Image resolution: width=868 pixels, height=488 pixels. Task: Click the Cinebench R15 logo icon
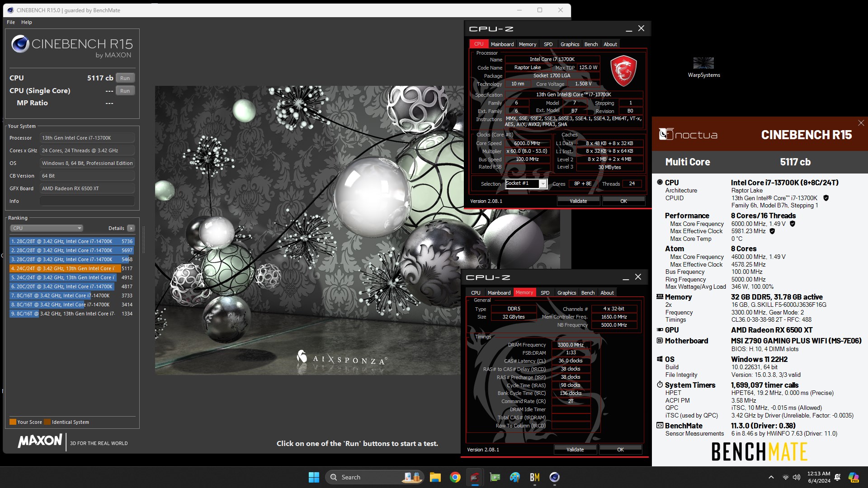click(20, 44)
